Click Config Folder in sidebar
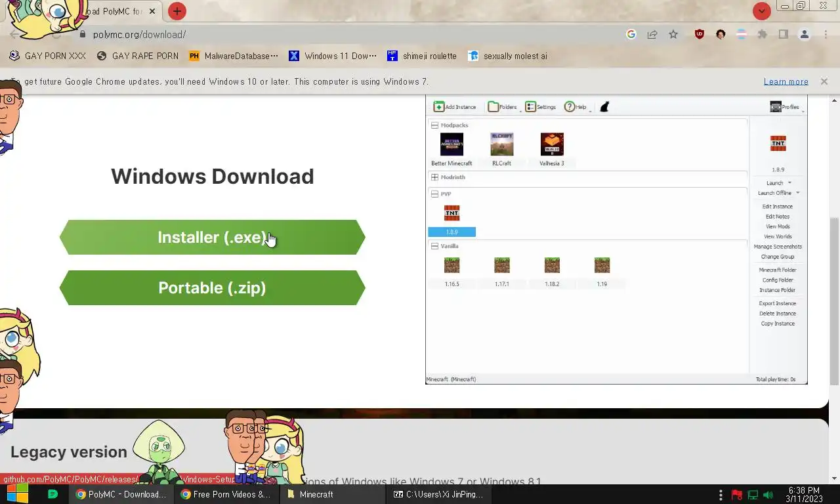Viewport: 840px width, 504px height. click(x=778, y=280)
